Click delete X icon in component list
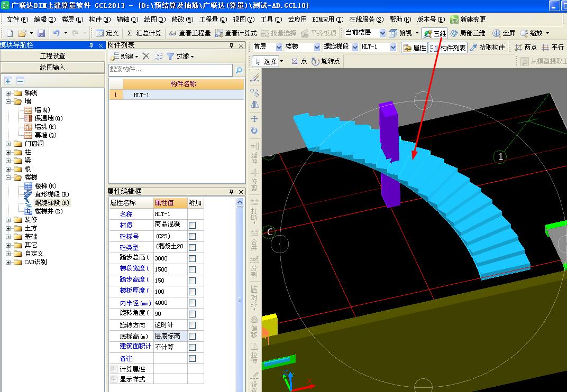The width and height of the screenshot is (567, 392). pos(146,56)
